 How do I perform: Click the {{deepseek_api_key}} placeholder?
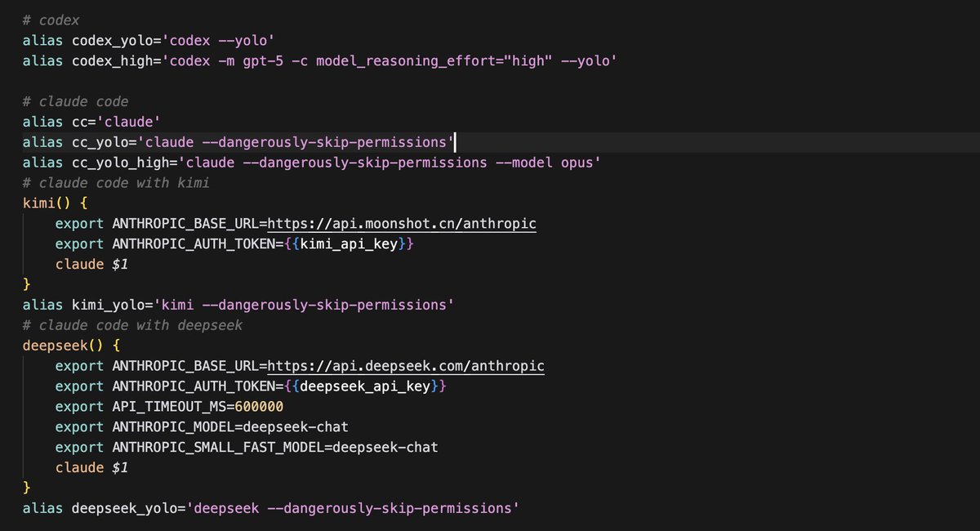click(x=366, y=386)
